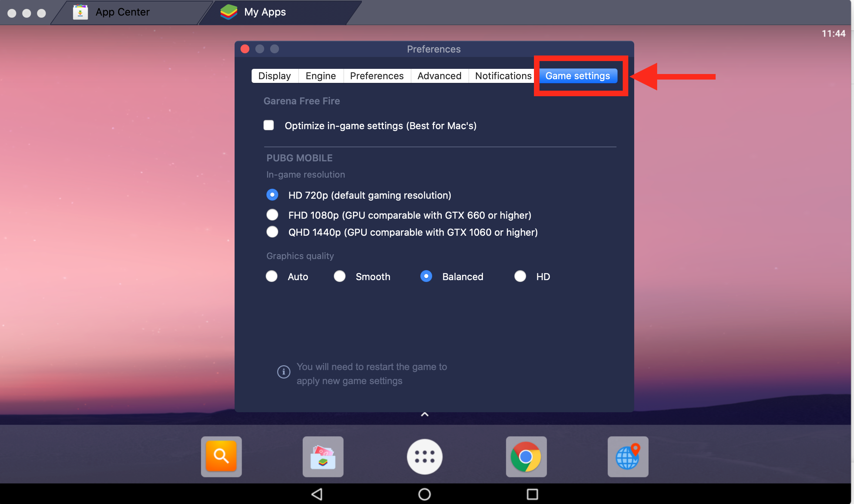Switch to the Display tab
The width and height of the screenshot is (854, 504).
(273, 75)
